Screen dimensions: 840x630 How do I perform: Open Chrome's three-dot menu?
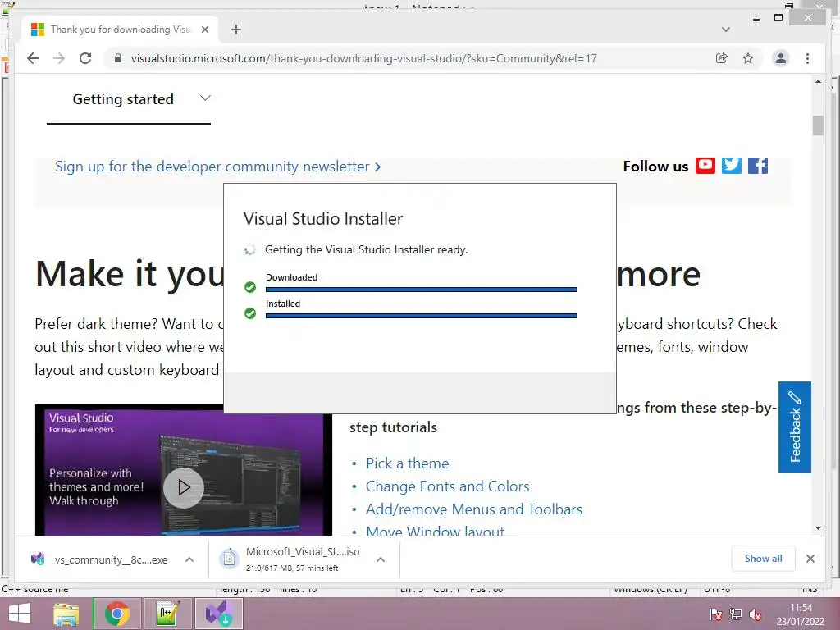pos(807,58)
